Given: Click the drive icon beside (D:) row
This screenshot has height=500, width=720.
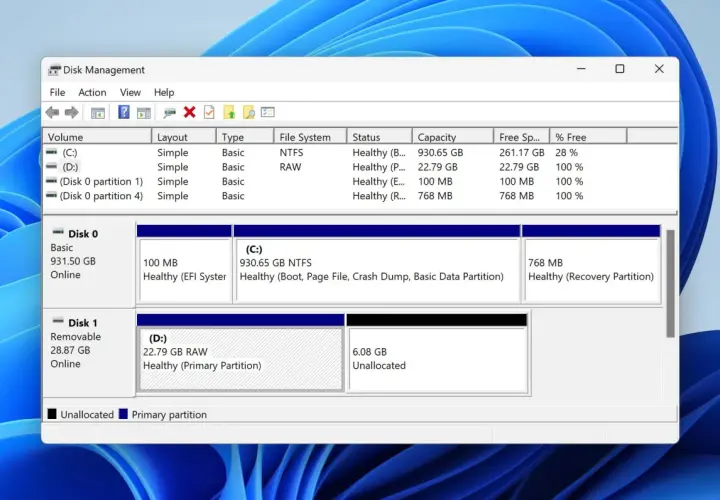Looking at the screenshot, I should click(x=52, y=166).
